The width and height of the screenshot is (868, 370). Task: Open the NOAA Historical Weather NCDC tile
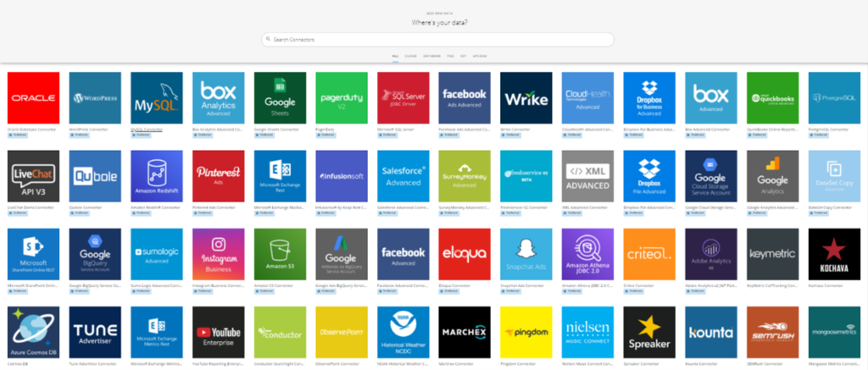[403, 333]
